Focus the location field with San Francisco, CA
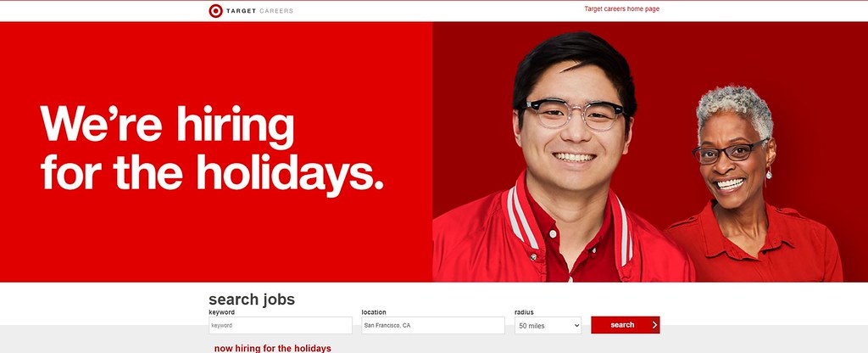This screenshot has height=353, width=868. point(433,325)
